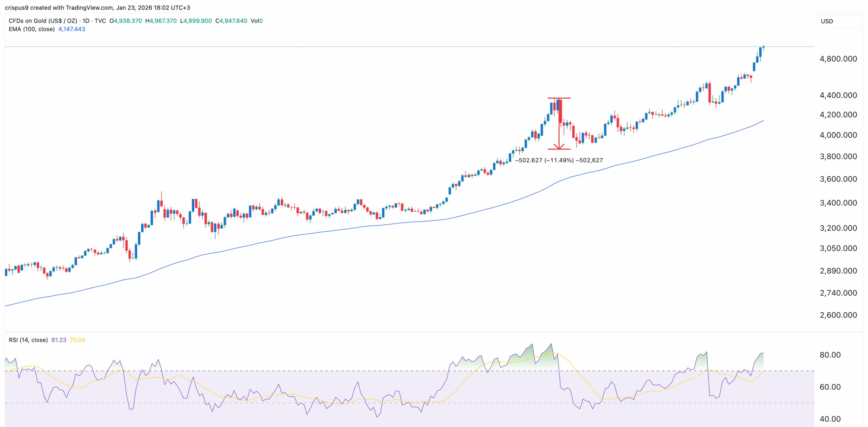Viewport: 868px width, 427px height.
Task: Click the RSI value 81.23
Action: [59, 340]
